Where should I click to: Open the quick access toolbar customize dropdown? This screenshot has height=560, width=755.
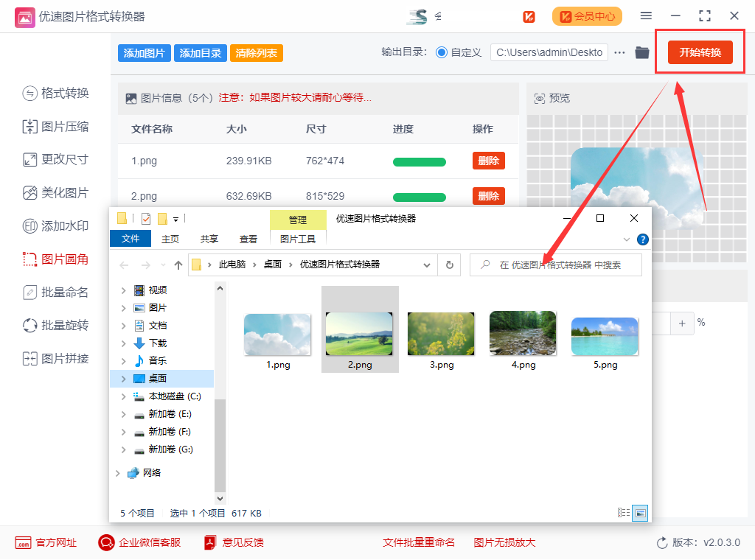(x=175, y=220)
